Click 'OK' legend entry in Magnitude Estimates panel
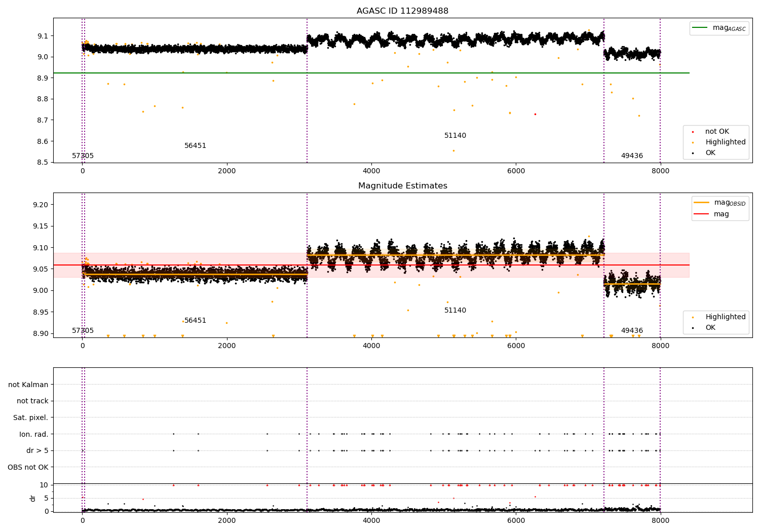Image resolution: width=760 pixels, height=532 pixels. 710,328
